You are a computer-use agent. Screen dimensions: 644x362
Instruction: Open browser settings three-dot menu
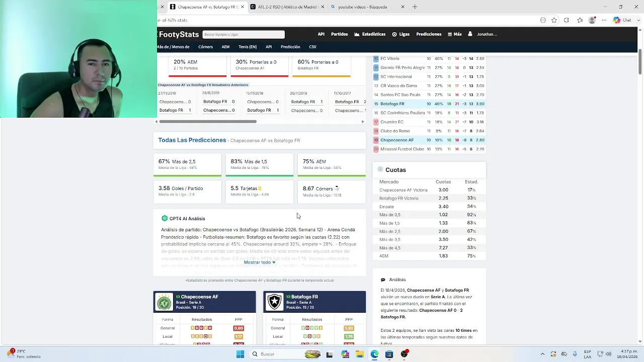[604, 20]
